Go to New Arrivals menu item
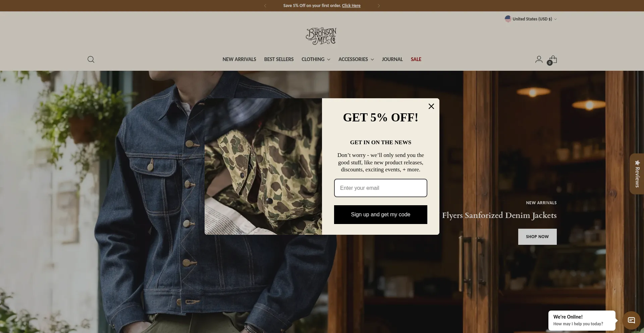The height and width of the screenshot is (333, 644). [239, 59]
